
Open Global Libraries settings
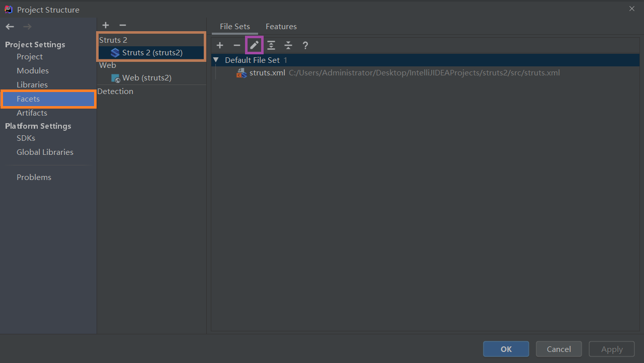pyautogui.click(x=45, y=152)
